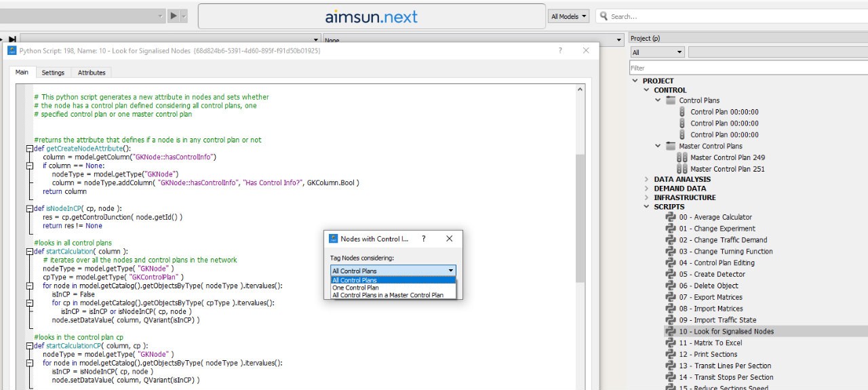Open the None dropdown in second toolbar
This screenshot has height=390, width=868.
point(472,40)
